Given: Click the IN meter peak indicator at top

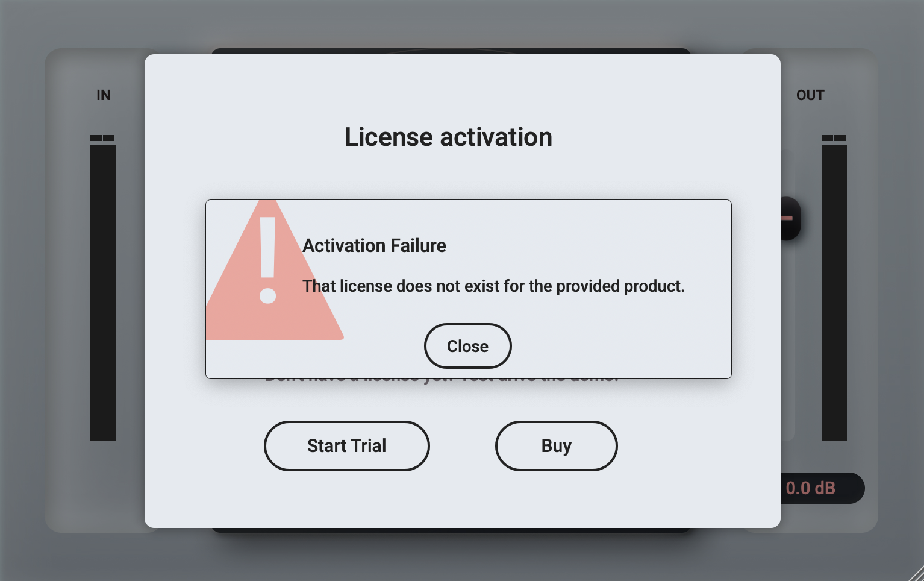Looking at the screenshot, I should tap(103, 137).
